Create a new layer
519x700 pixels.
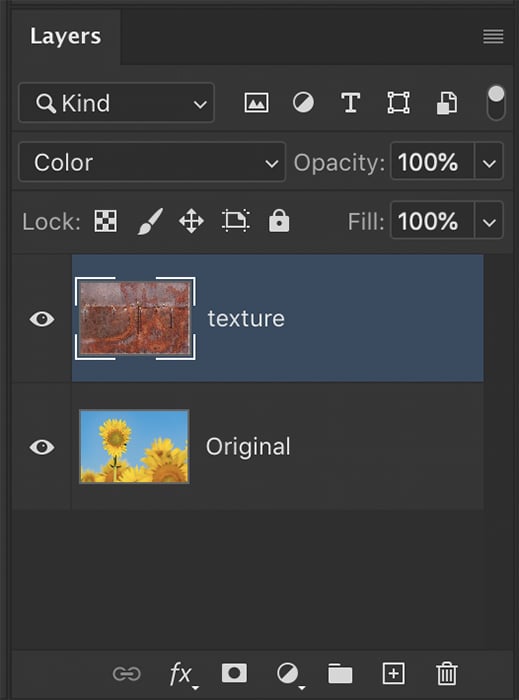point(394,673)
